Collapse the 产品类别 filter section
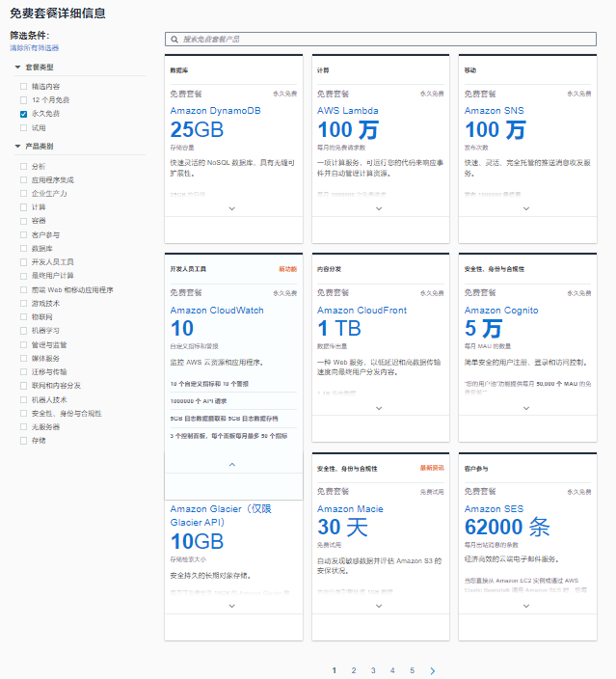 pos(17,147)
